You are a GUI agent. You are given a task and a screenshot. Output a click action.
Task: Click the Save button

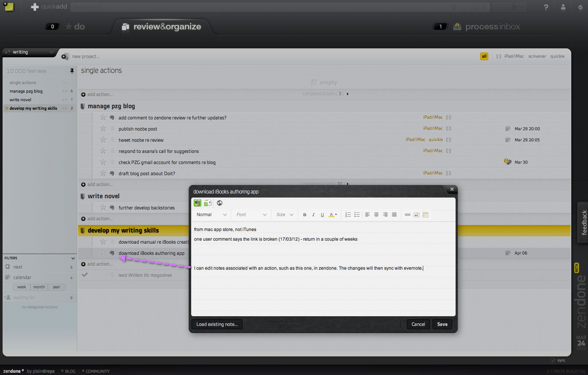[442, 324]
